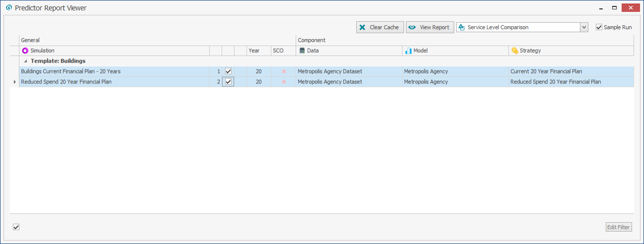This screenshot has width=644, height=244.
Task: Click the red X in first row SCO
Action: tap(284, 71)
